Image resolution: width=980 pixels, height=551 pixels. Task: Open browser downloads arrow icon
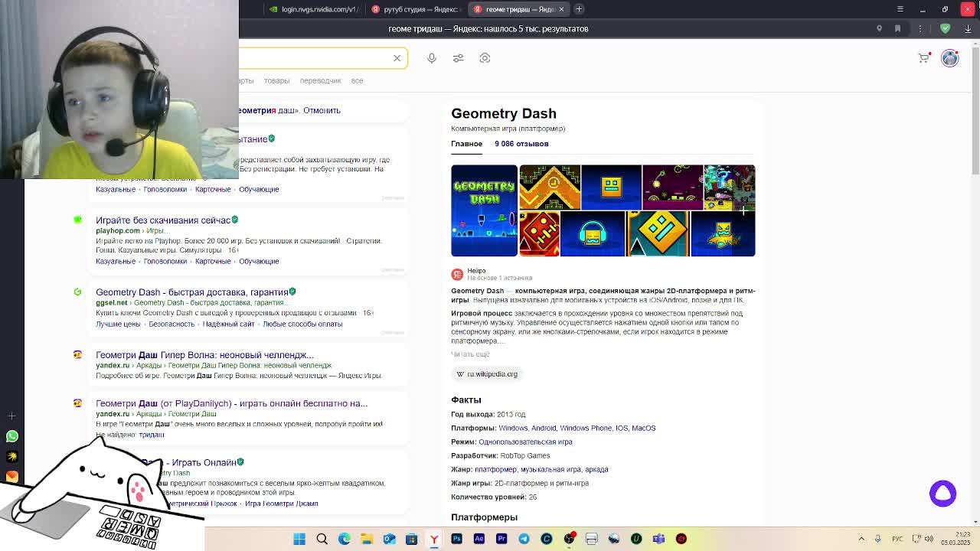tap(968, 28)
